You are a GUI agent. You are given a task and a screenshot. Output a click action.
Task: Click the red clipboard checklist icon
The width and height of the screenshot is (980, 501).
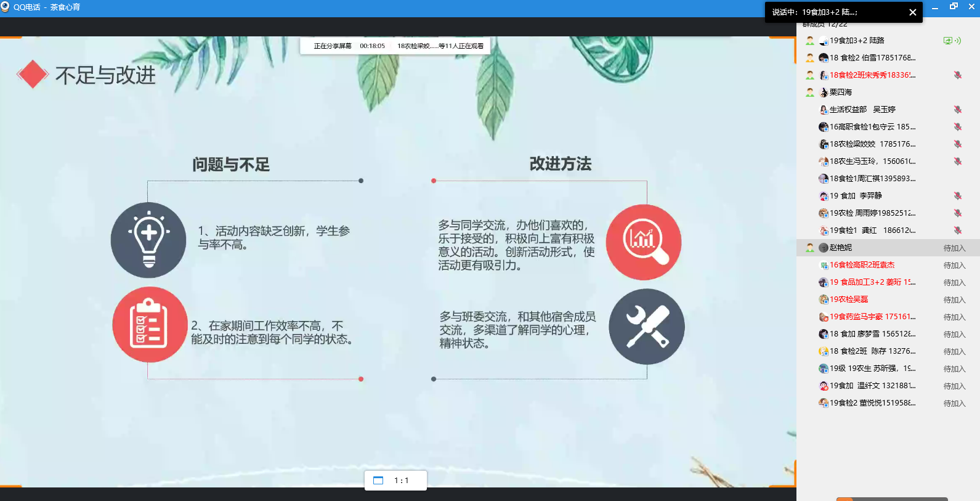(150, 324)
